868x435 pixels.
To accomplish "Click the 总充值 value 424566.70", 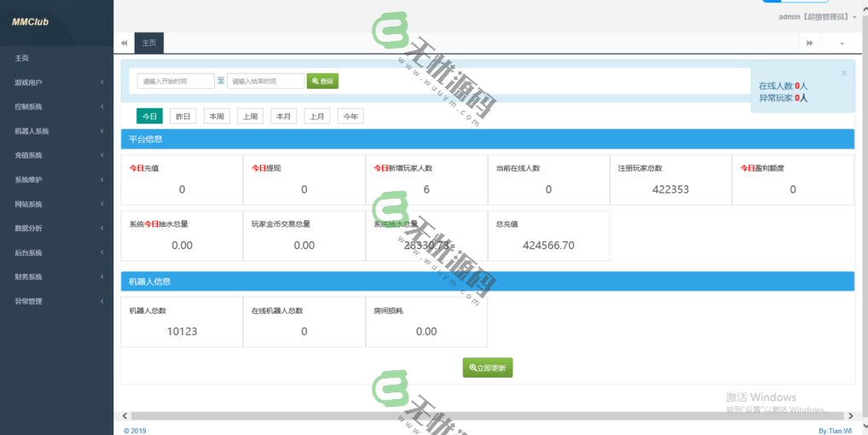I will click(x=548, y=245).
